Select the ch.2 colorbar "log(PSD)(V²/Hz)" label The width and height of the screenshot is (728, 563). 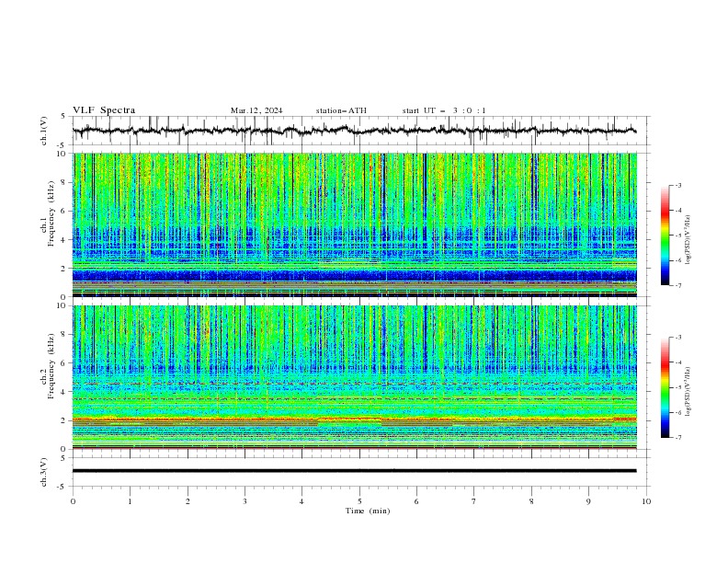tap(688, 391)
